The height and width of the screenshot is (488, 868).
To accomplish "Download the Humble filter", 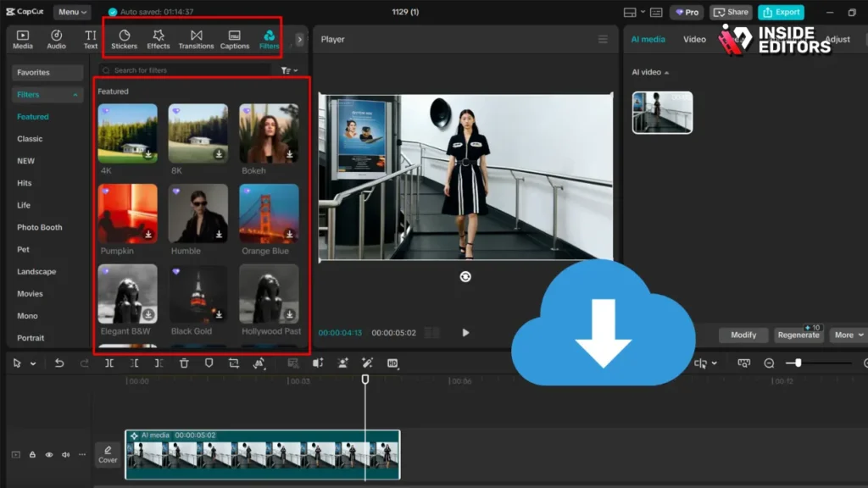I will 220,235.
